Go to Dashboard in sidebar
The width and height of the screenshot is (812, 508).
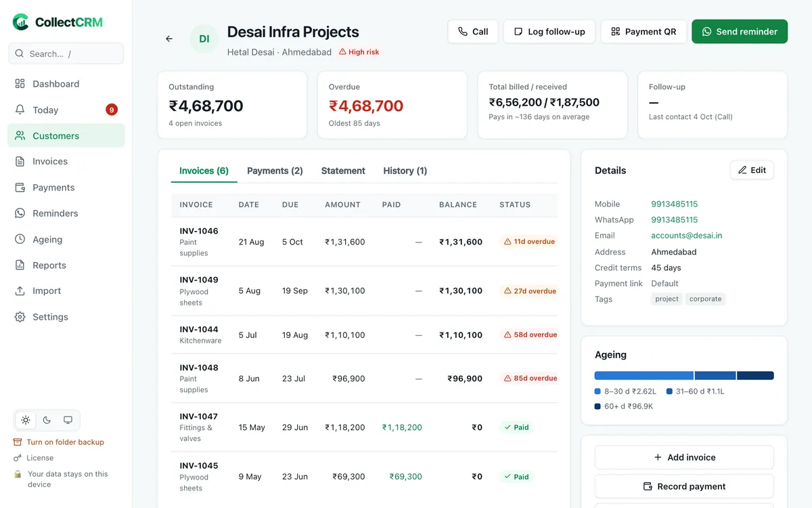(66, 84)
